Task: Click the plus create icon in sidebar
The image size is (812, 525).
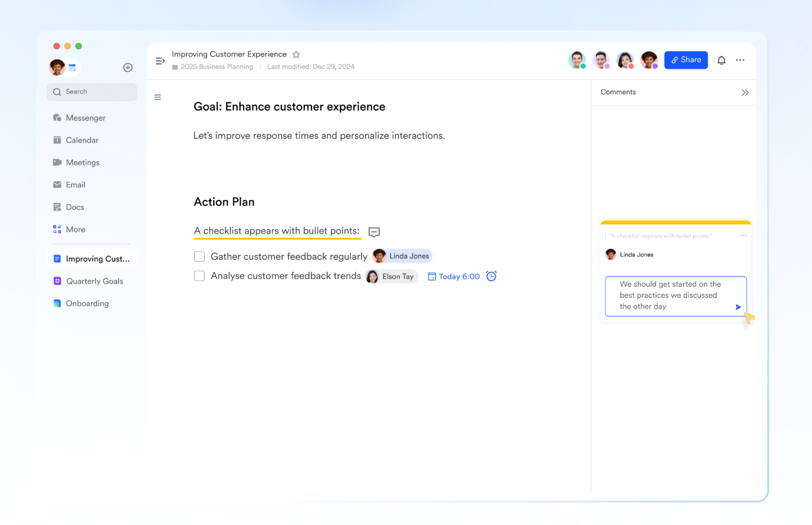Action: [x=128, y=68]
